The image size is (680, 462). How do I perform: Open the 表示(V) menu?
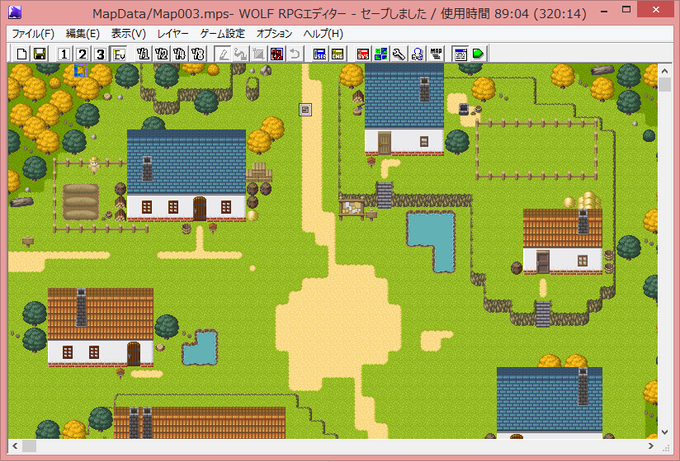[x=128, y=33]
